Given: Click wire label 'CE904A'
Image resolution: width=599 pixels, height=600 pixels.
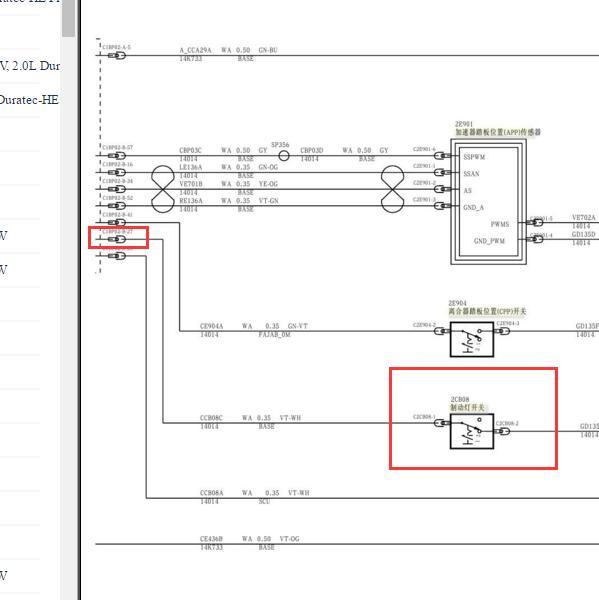Looking at the screenshot, I should click(211, 326).
